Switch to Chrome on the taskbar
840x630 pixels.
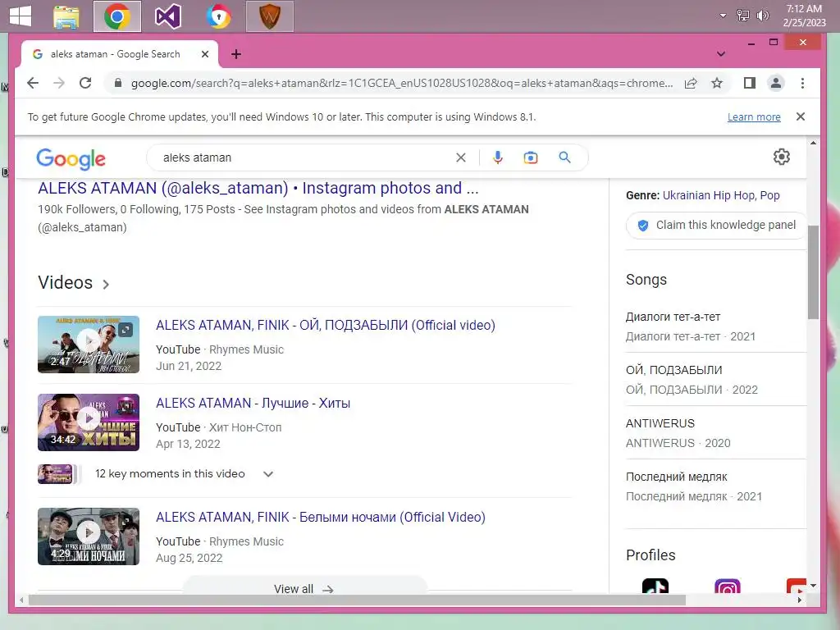pyautogui.click(x=116, y=16)
